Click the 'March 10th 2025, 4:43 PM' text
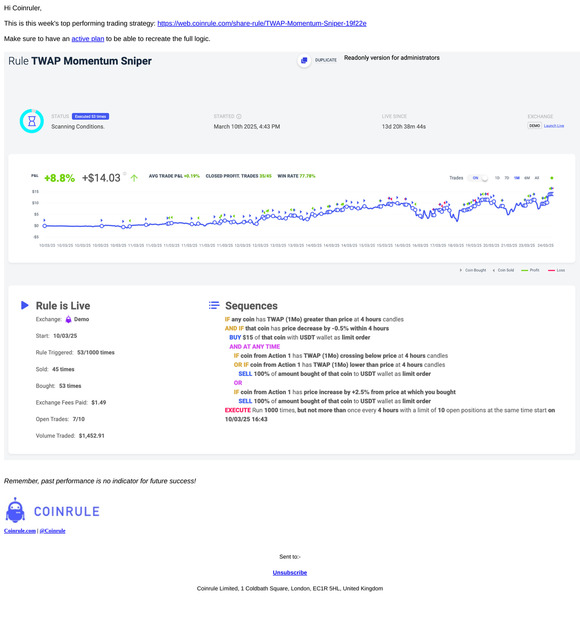Image resolution: width=580 pixels, height=617 pixels. [247, 127]
